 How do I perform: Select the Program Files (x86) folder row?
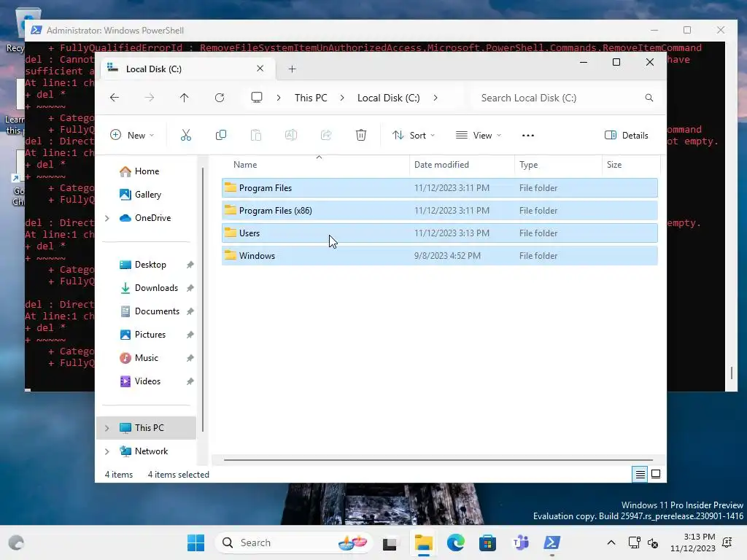tap(439, 211)
